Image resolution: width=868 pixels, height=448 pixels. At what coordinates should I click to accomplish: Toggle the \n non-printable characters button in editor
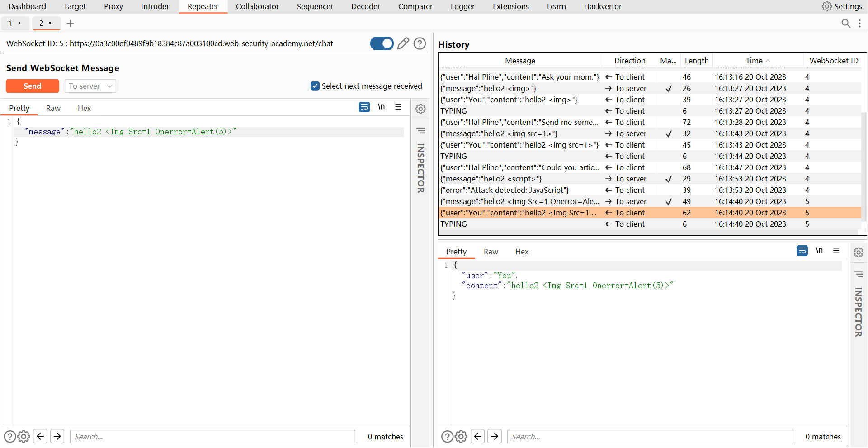coord(381,107)
